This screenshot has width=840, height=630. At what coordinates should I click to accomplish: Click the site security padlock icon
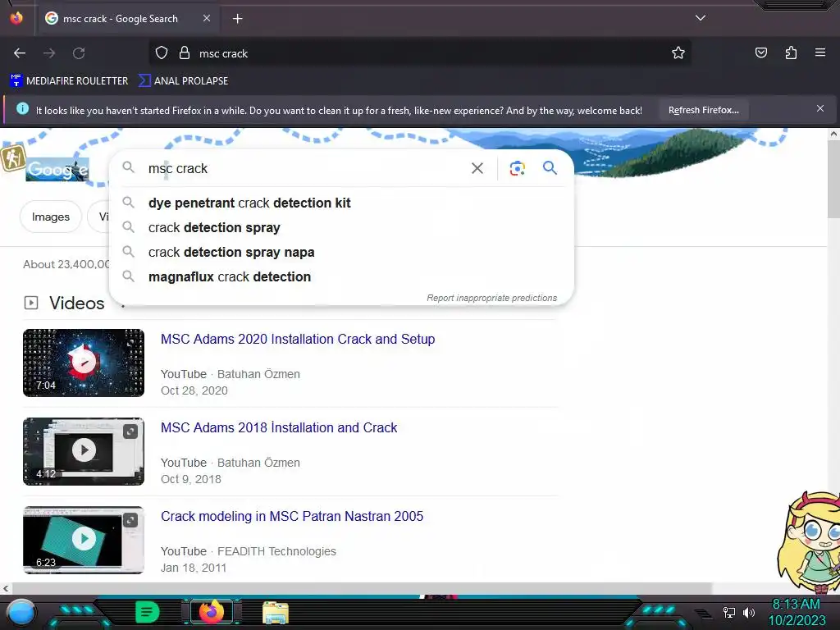[x=185, y=53]
